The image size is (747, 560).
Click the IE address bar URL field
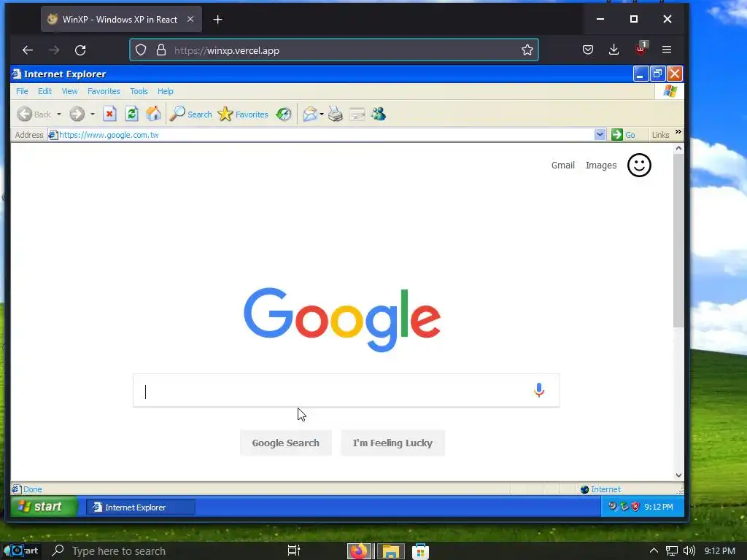321,135
